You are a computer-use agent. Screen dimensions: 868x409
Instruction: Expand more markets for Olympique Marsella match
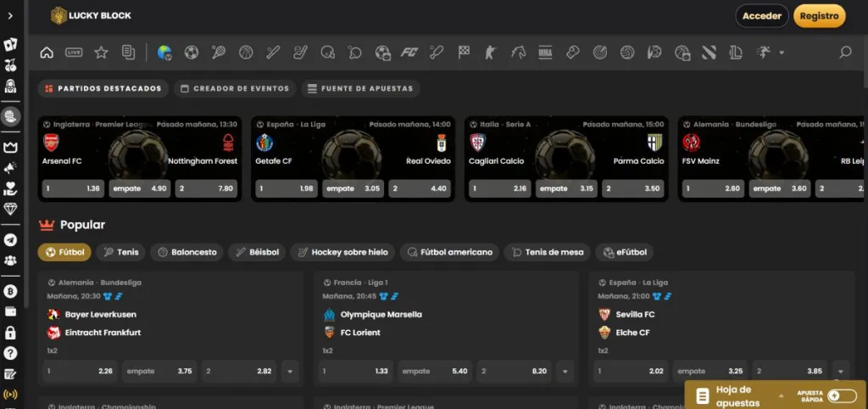565,372
